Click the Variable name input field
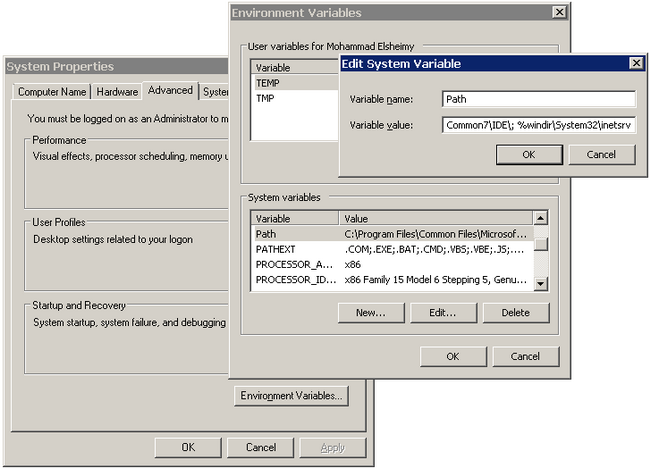Viewport: 650px width, 469px height. pos(538,99)
